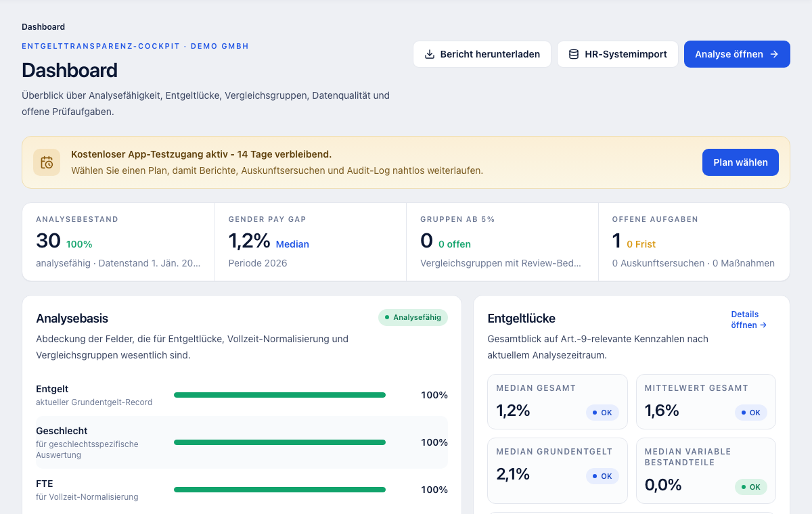This screenshot has height=514, width=812.
Task: Follow the Details öffnen link
Action: [x=749, y=319]
